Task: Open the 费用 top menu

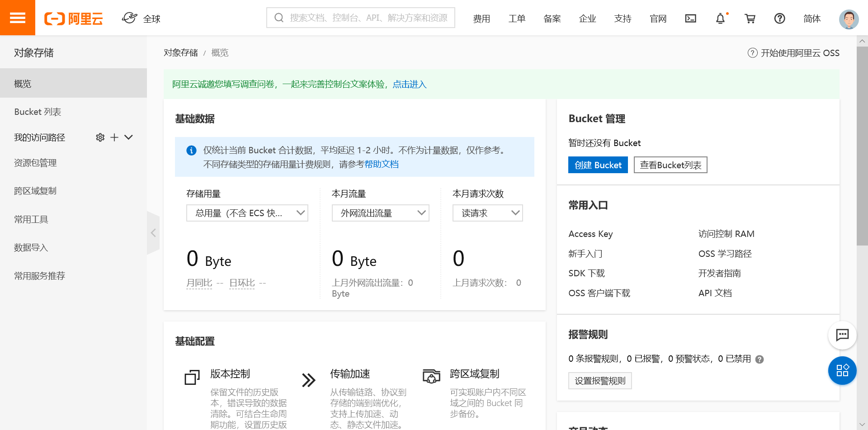Action: point(481,19)
